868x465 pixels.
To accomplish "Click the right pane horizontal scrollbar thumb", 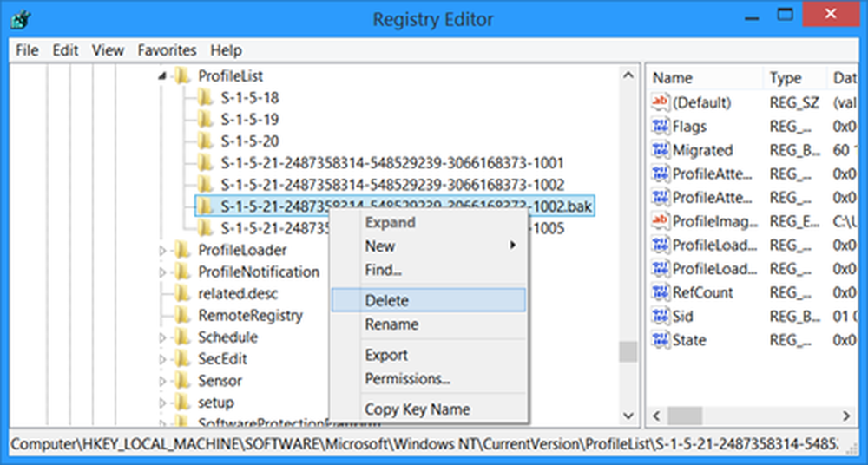I will coord(684,416).
